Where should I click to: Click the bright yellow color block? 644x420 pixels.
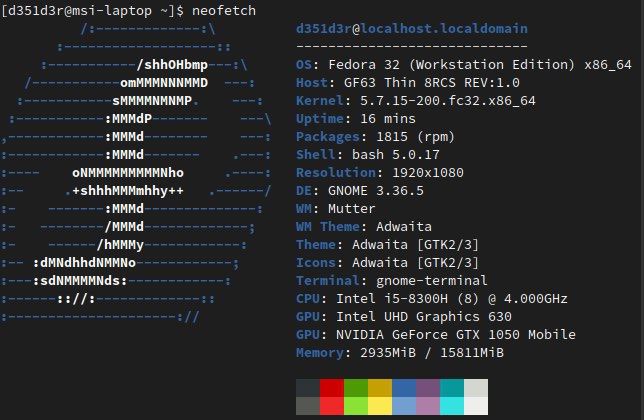pyautogui.click(x=380, y=406)
